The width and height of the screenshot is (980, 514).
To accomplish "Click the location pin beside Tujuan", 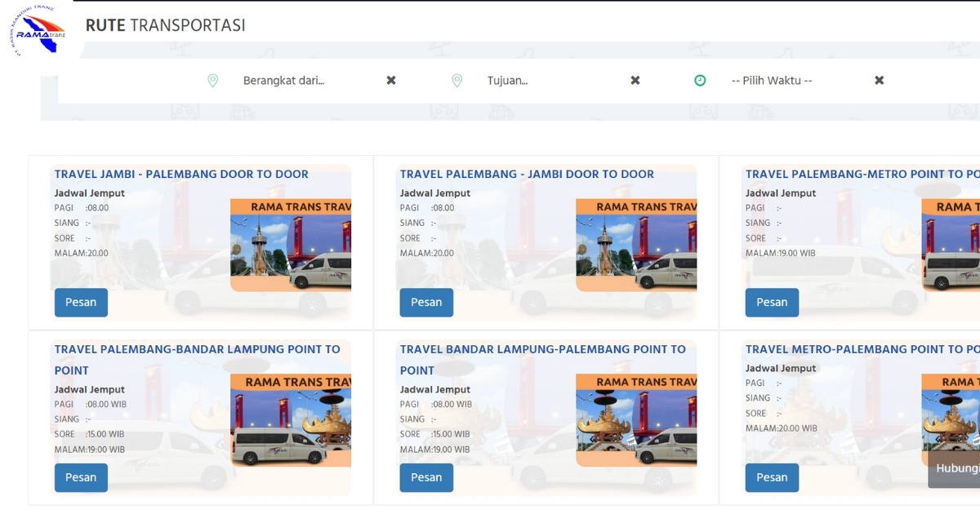I will click(457, 81).
